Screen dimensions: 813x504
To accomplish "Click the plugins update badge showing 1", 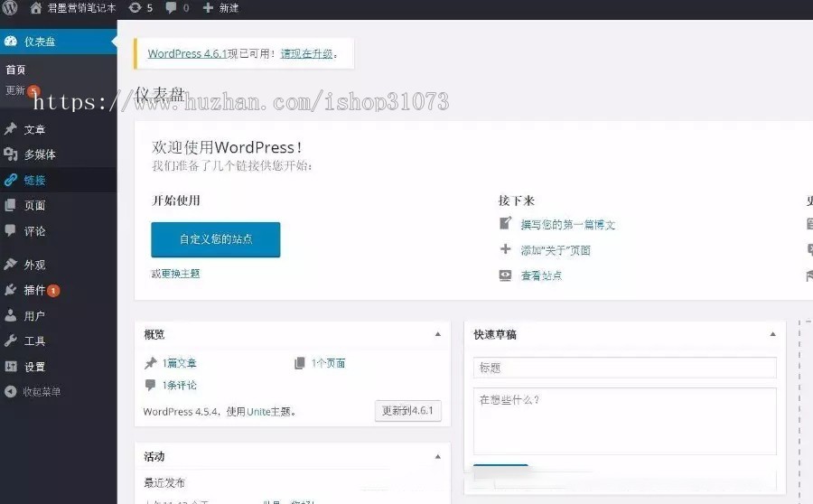I will (53, 291).
